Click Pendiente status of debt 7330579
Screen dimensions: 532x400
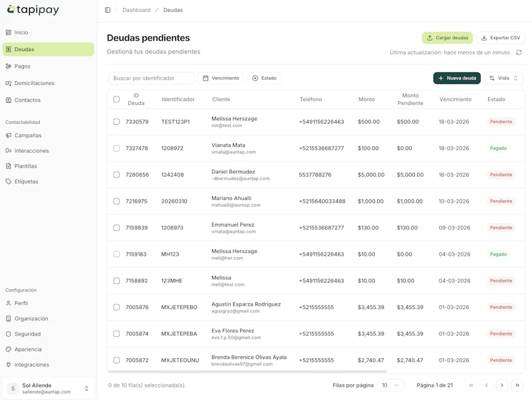[501, 122]
